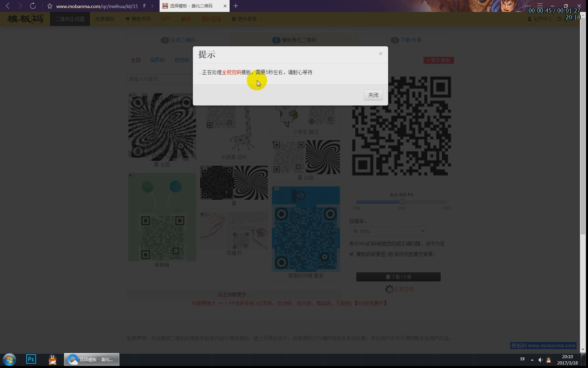Toggle the 模板码背景图 checkbox

(351, 254)
